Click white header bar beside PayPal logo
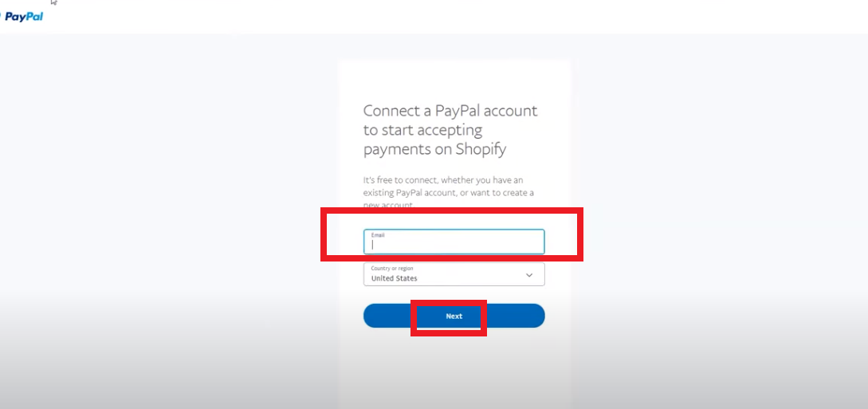The height and width of the screenshot is (409, 868). 443,17
